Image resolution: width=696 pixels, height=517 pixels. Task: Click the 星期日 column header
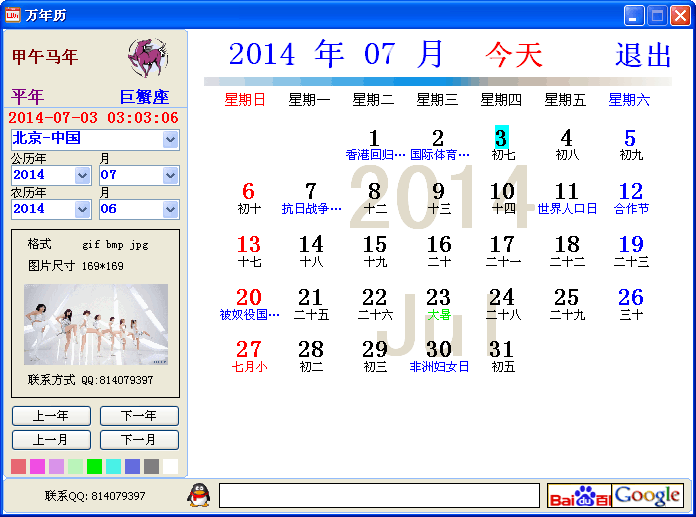245,100
